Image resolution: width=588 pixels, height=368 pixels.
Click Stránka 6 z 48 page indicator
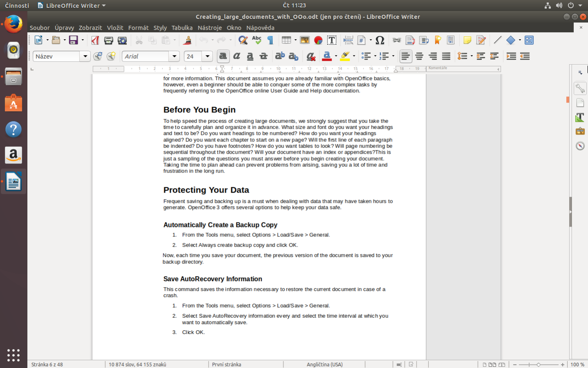tap(47, 364)
